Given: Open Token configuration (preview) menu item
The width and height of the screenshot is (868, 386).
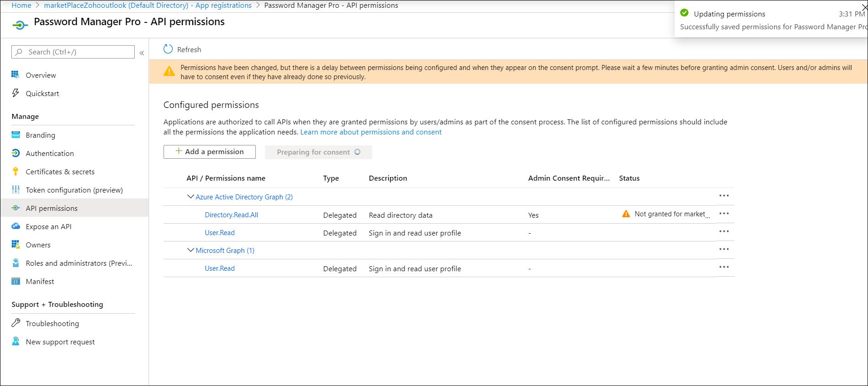Looking at the screenshot, I should coord(74,190).
